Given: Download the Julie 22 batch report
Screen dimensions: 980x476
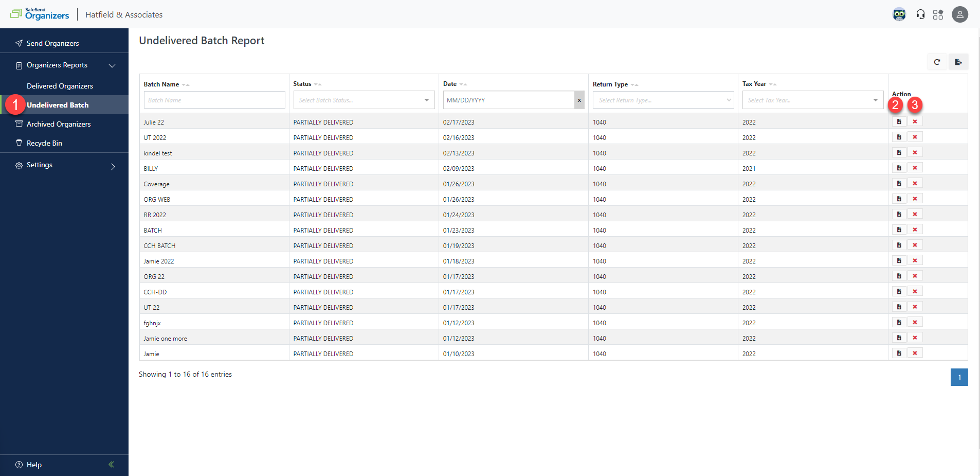Looking at the screenshot, I should tap(899, 121).
